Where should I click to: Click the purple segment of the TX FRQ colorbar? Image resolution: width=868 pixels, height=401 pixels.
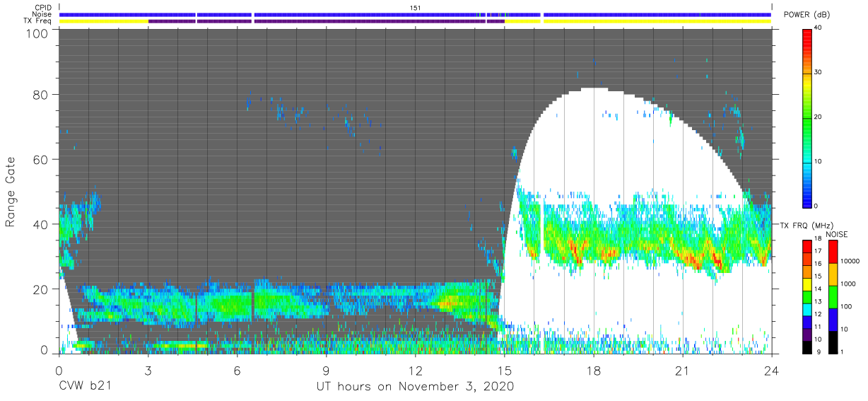tap(808, 334)
